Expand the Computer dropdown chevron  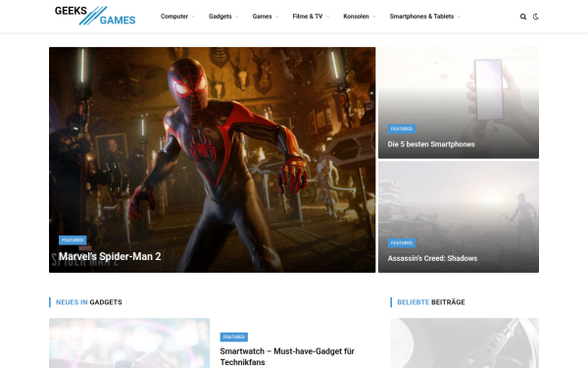(x=193, y=17)
